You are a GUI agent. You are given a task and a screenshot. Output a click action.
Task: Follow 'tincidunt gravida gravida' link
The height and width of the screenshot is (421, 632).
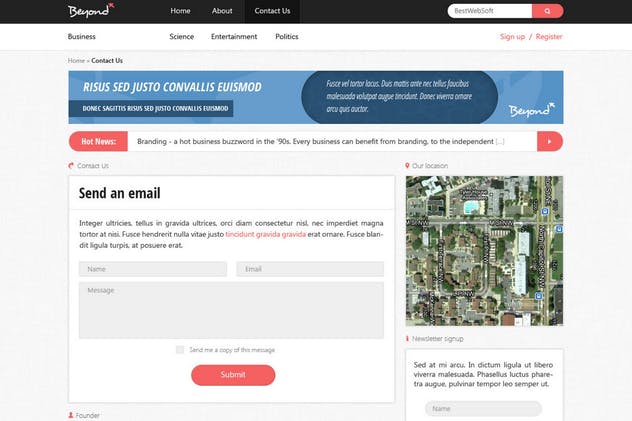point(266,234)
